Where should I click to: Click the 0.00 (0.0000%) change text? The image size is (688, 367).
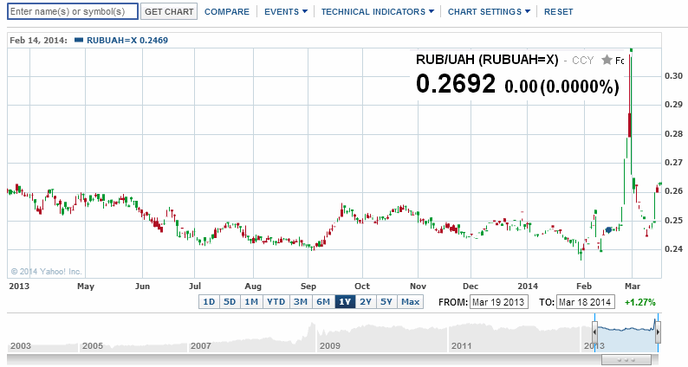click(562, 86)
